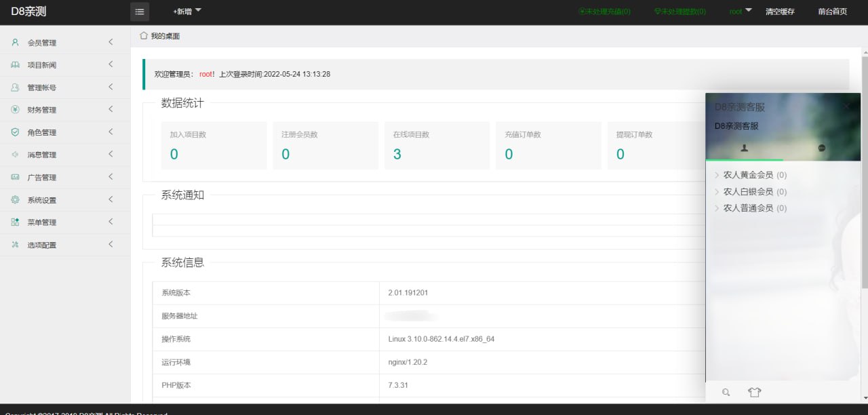Click the 广告管理 image icon
Image resolution: width=868 pixels, height=415 pixels.
pyautogui.click(x=15, y=177)
